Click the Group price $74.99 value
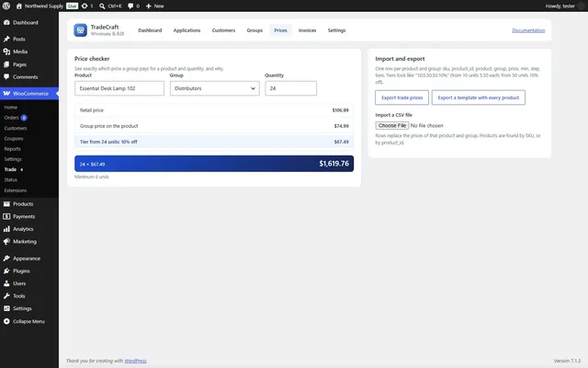 (x=341, y=126)
